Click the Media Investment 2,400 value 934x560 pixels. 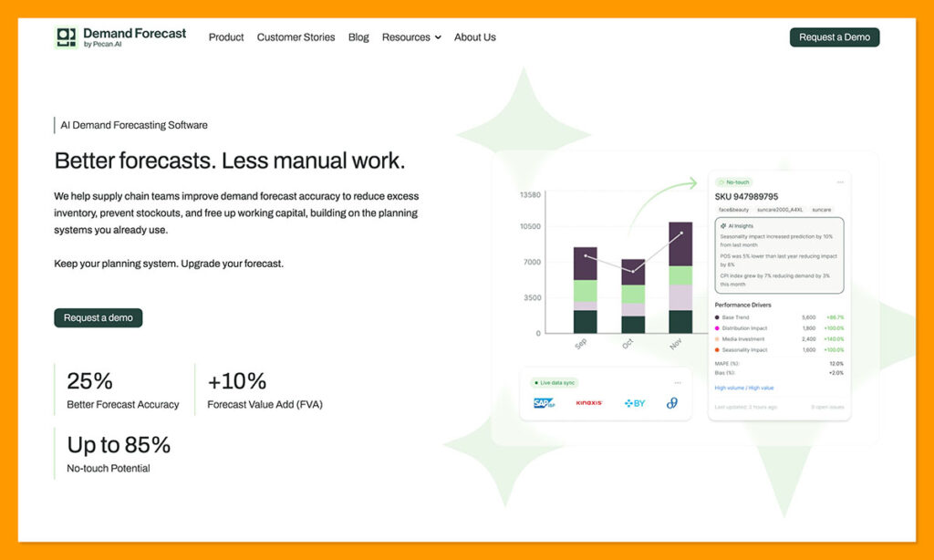click(x=808, y=339)
